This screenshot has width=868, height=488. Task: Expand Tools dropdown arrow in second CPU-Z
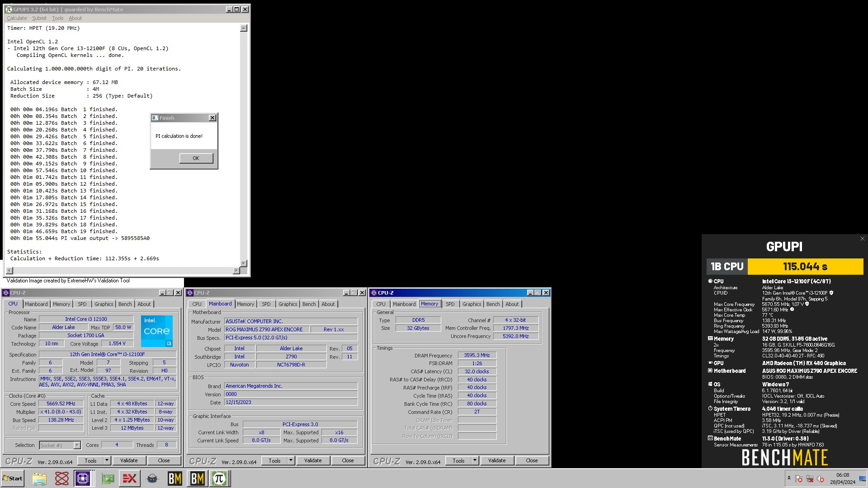point(291,460)
